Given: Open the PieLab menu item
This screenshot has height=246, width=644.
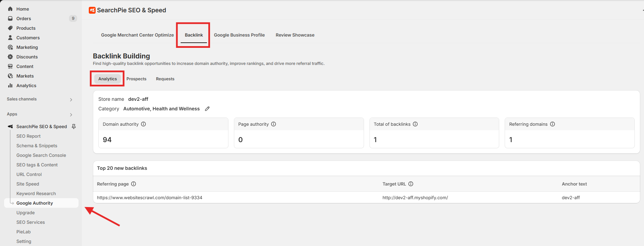Looking at the screenshot, I should (24, 232).
